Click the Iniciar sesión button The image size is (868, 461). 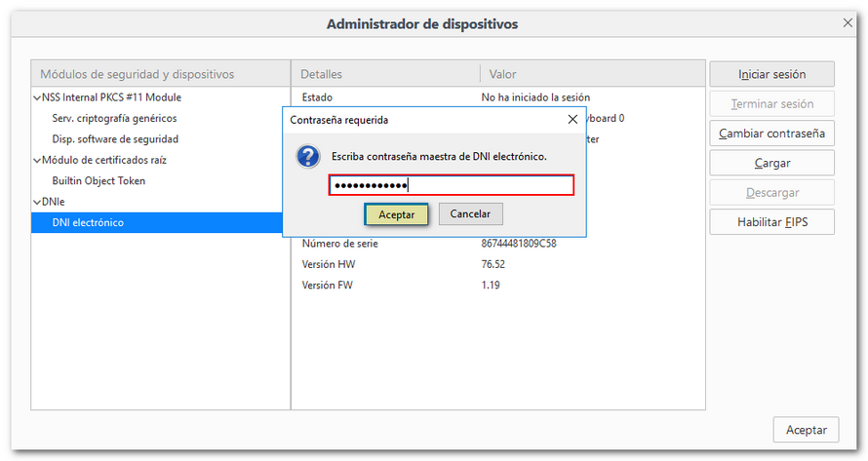click(x=771, y=74)
